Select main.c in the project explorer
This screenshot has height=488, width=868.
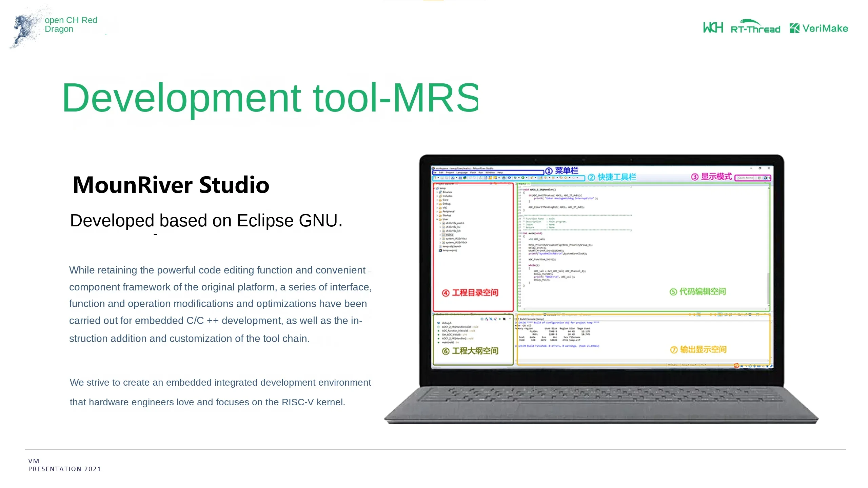[x=449, y=235]
